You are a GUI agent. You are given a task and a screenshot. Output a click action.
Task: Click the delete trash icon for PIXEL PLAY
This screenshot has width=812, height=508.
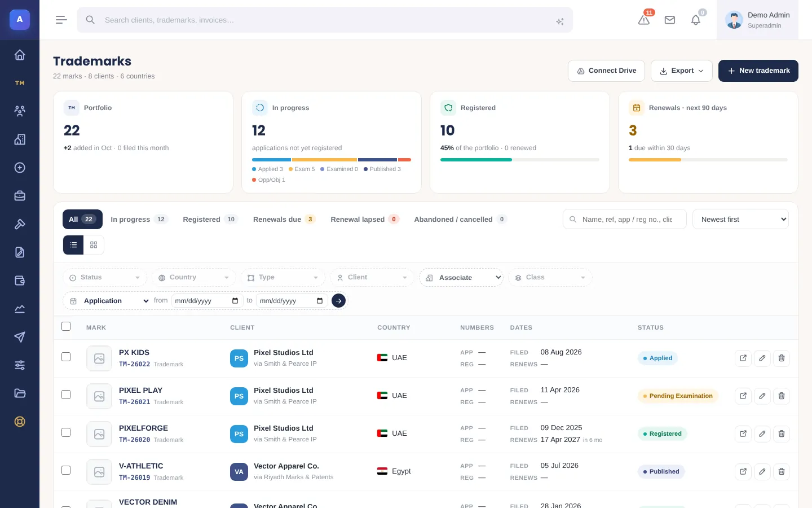782,396
